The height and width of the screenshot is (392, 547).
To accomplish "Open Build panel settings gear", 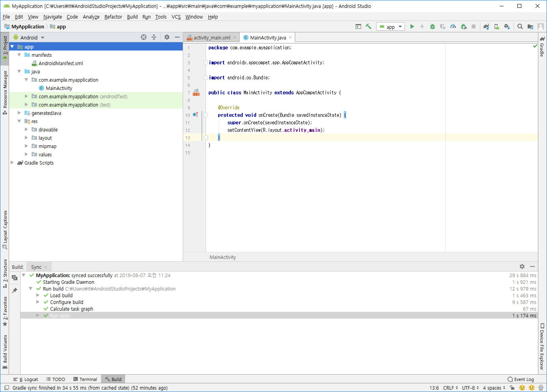I will click(x=522, y=266).
